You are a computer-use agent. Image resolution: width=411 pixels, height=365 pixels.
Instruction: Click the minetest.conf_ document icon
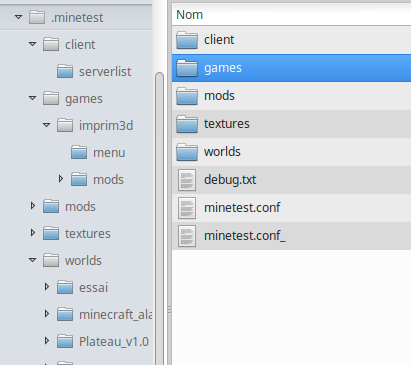pyautogui.click(x=187, y=236)
